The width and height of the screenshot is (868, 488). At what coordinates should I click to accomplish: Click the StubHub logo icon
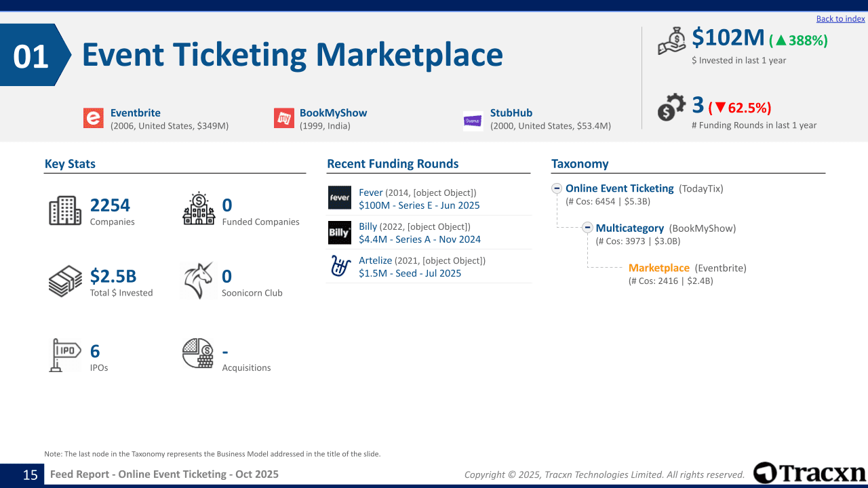click(473, 121)
